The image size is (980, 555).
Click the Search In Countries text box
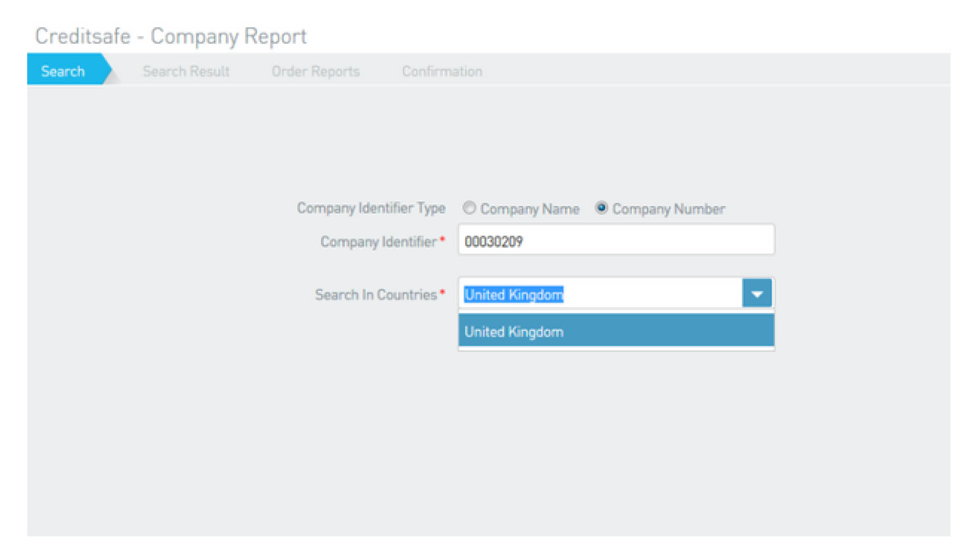pos(600,293)
